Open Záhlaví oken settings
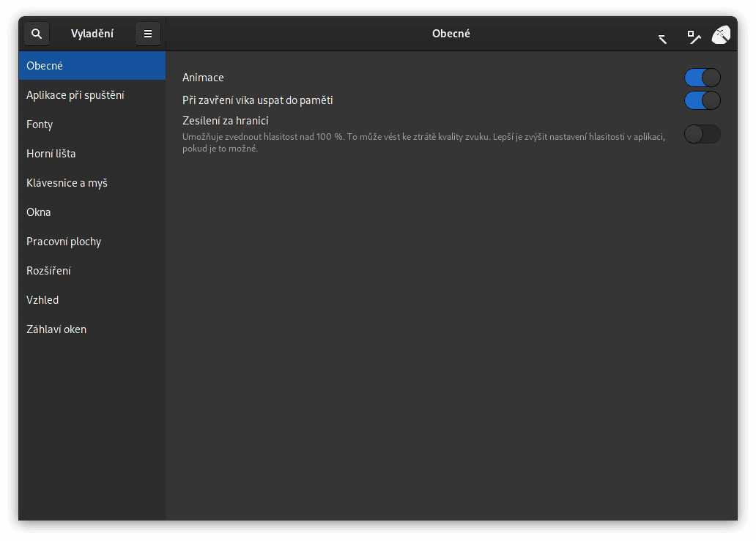 tap(92, 329)
